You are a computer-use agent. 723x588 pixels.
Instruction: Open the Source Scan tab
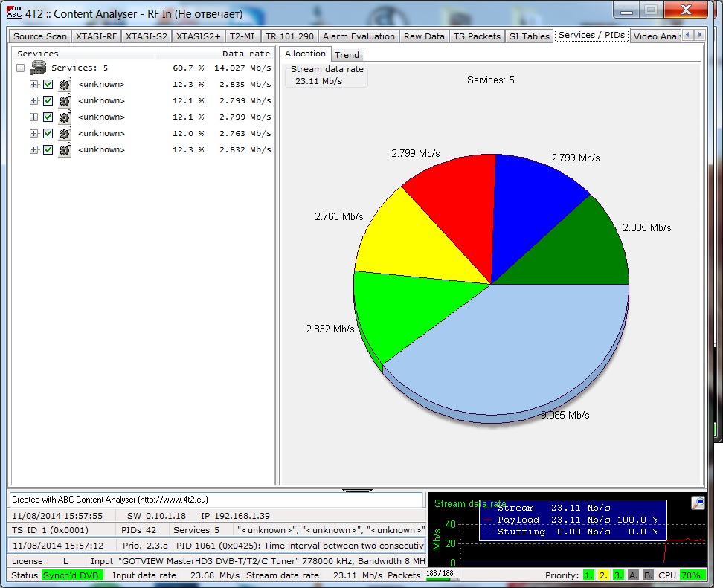tap(40, 36)
